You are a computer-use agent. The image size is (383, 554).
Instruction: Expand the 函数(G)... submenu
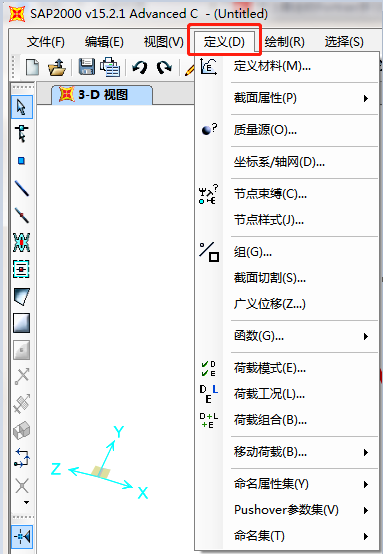pos(287,336)
